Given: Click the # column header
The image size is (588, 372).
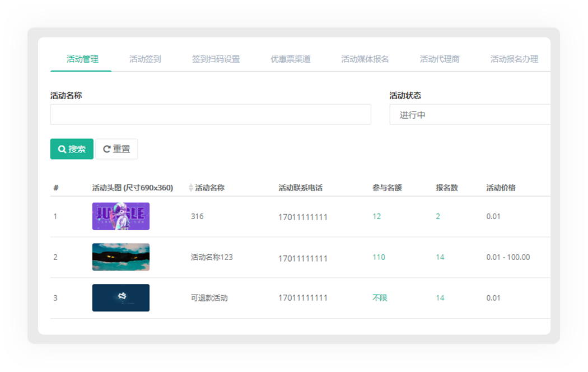Looking at the screenshot, I should pos(56,188).
